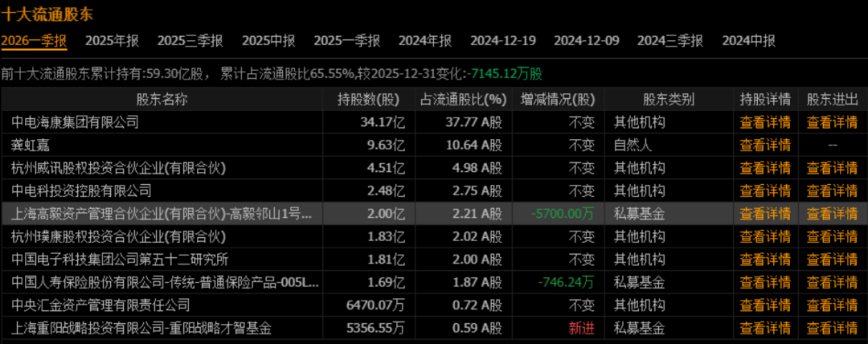Click the 十大流通股东 section title

click(x=47, y=14)
